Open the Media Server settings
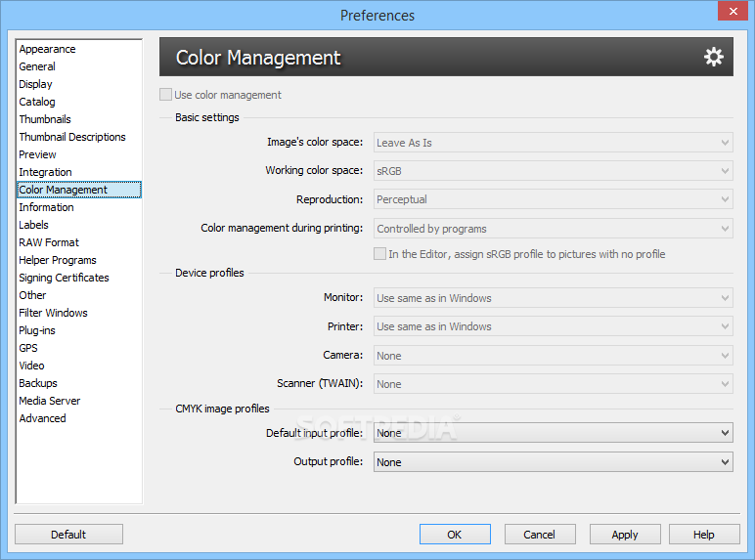The image size is (755, 560). click(x=50, y=401)
